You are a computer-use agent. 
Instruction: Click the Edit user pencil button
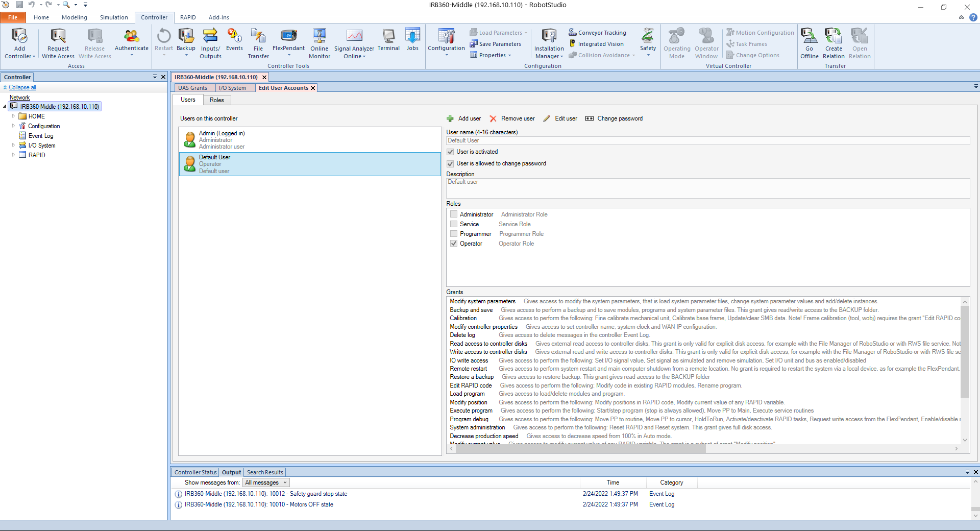tap(560, 118)
